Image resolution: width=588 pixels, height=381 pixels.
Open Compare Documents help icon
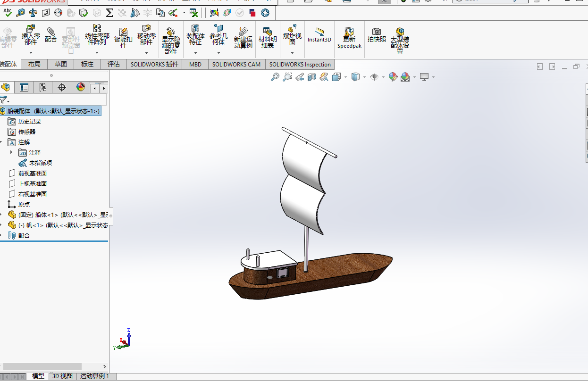pyautogui.click(x=160, y=13)
